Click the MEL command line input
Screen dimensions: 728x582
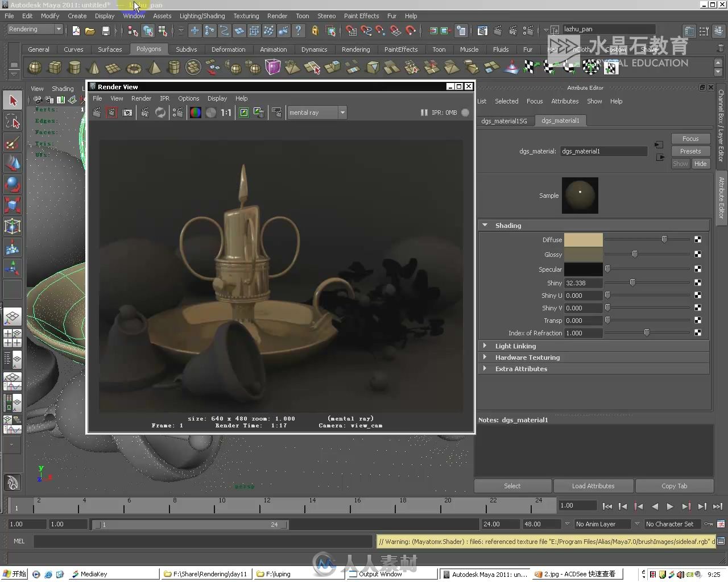pyautogui.click(x=203, y=541)
